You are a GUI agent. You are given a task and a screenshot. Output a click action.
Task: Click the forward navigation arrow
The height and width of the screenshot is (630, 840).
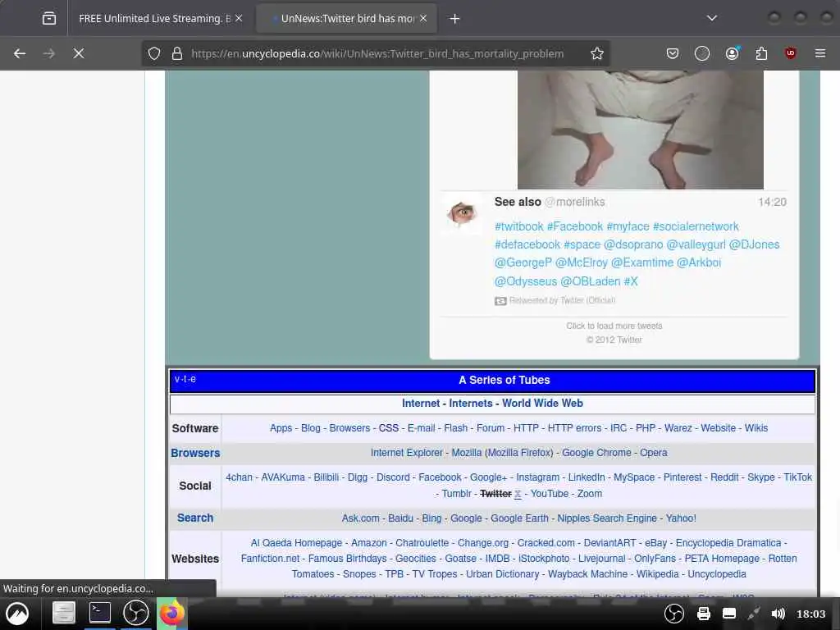(x=48, y=53)
